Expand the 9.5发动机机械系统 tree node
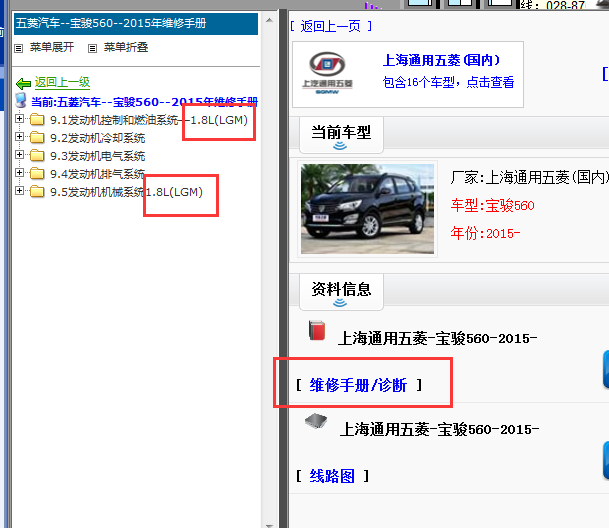The height and width of the screenshot is (528, 609). (x=19, y=190)
